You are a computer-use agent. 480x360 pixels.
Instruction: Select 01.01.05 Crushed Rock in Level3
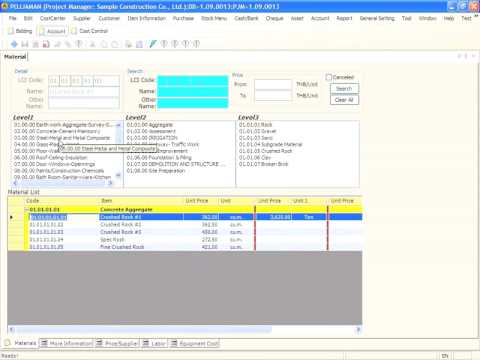click(x=265, y=151)
